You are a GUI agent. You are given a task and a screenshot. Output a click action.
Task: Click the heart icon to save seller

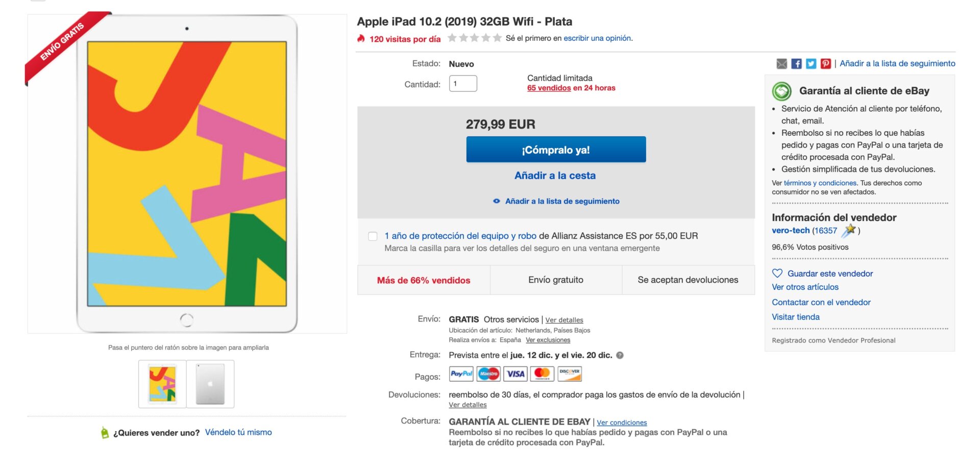point(777,274)
